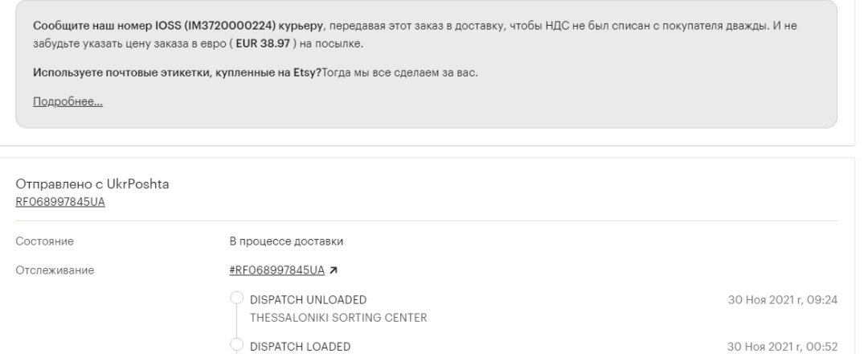Open the #RF068997845UA tracking link
868x354 pixels.
(x=276, y=270)
